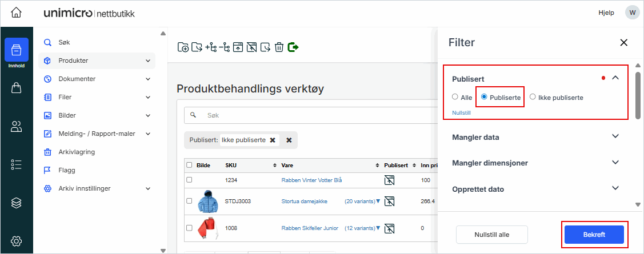The height and width of the screenshot is (254, 644).
Task: Click the trash delete toolbar icon
Action: (x=279, y=47)
